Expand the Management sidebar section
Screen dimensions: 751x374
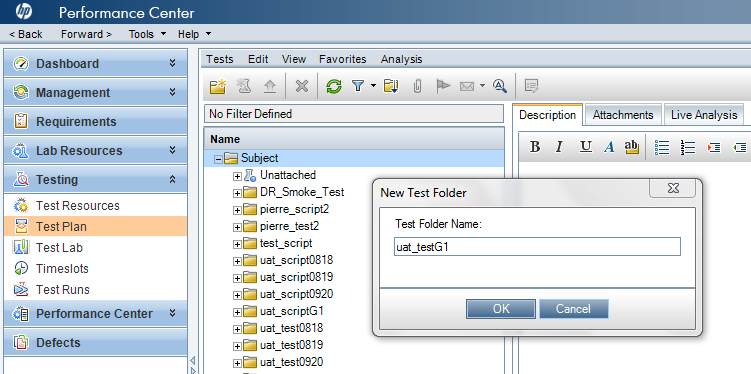point(172,92)
